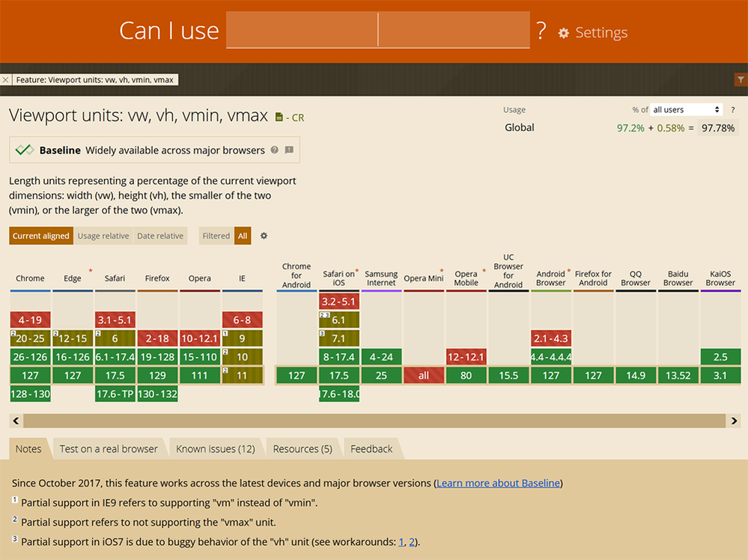Switch to Date relative view

(160, 236)
